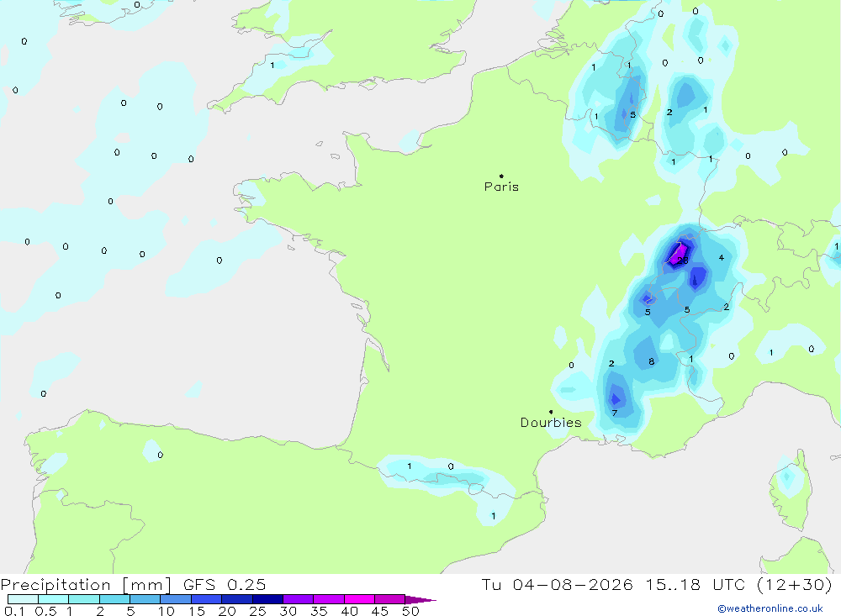
Task: Click the 0.5 legend scale label
Action: (45, 611)
